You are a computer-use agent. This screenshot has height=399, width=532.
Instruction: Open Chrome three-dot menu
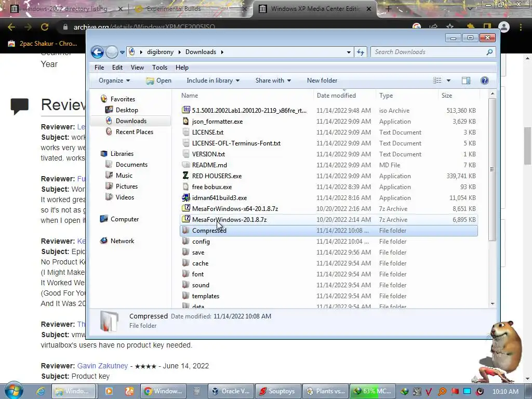pos(521,27)
